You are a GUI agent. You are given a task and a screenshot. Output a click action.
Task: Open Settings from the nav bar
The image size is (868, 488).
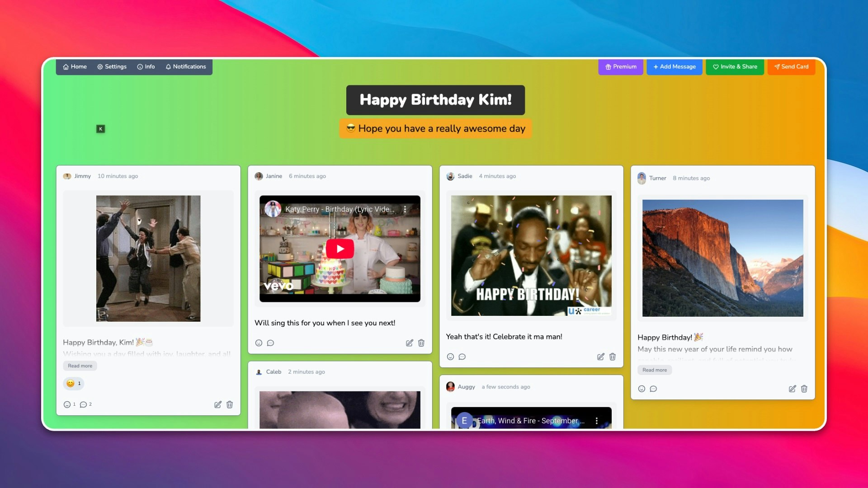point(111,66)
